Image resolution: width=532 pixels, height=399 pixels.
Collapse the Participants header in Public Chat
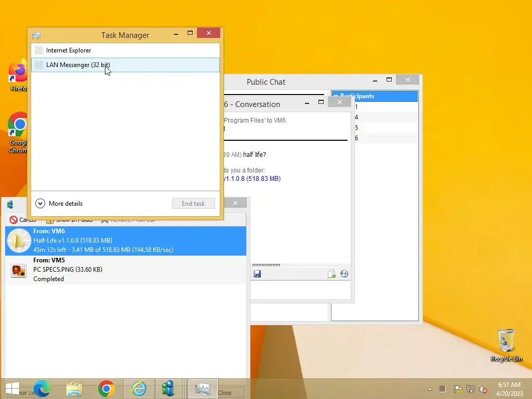375,96
